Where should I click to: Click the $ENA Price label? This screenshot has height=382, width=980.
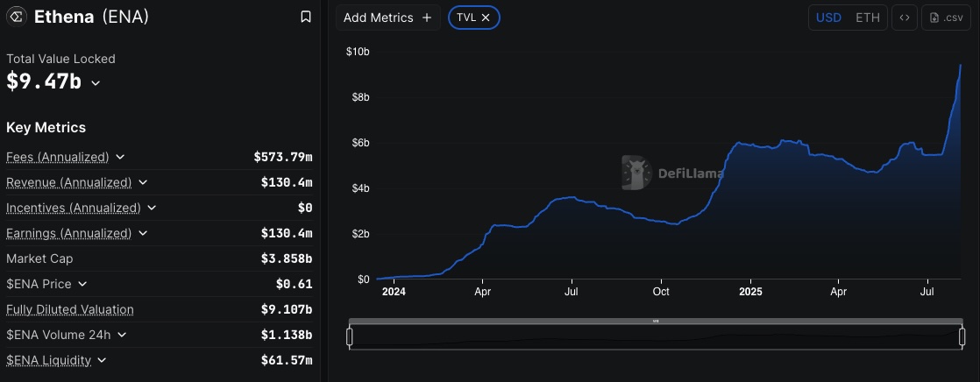39,284
